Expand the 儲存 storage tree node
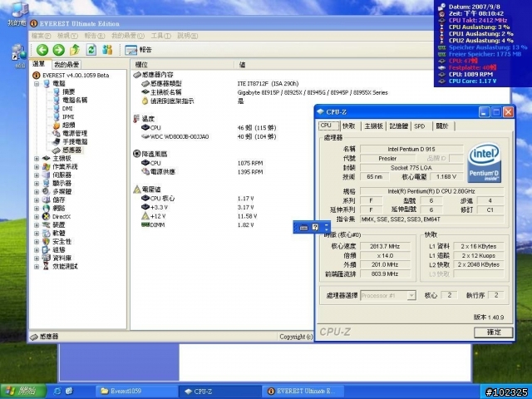This screenshot has height=399, width=532. click(x=37, y=200)
